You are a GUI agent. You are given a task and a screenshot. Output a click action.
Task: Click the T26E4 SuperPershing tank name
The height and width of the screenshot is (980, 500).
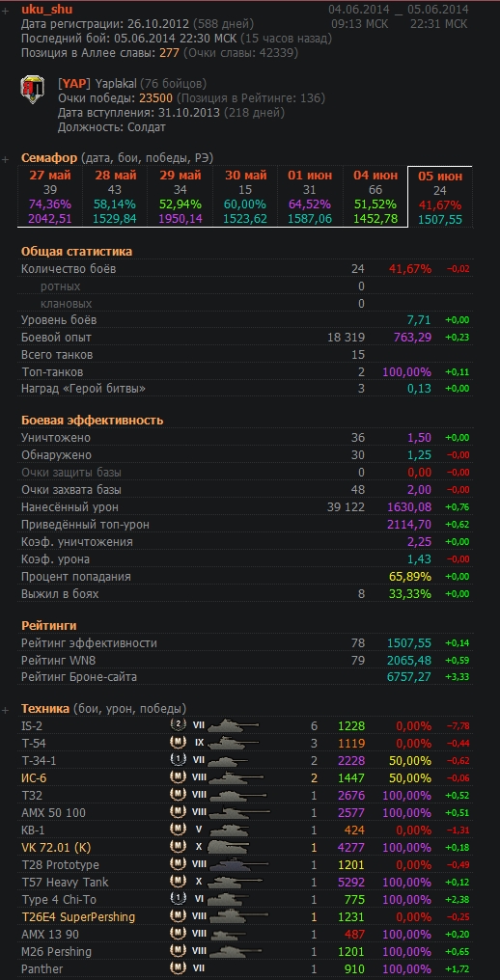click(x=78, y=917)
